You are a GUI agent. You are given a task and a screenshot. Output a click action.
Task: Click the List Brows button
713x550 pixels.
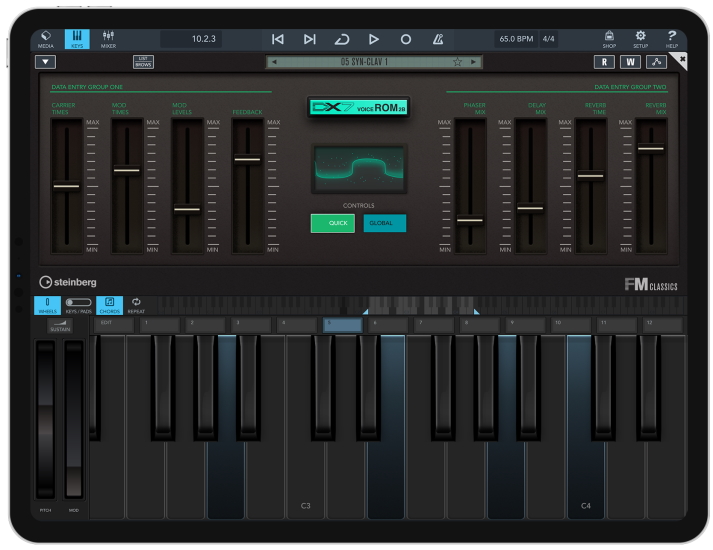coord(144,62)
